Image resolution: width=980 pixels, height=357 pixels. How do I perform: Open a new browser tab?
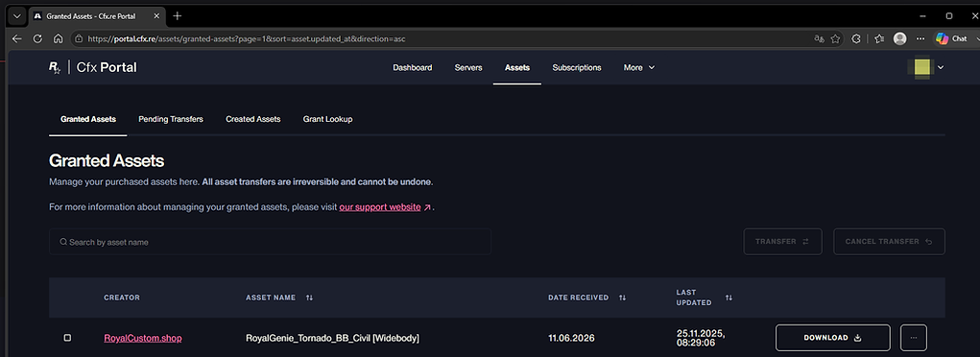(x=178, y=15)
